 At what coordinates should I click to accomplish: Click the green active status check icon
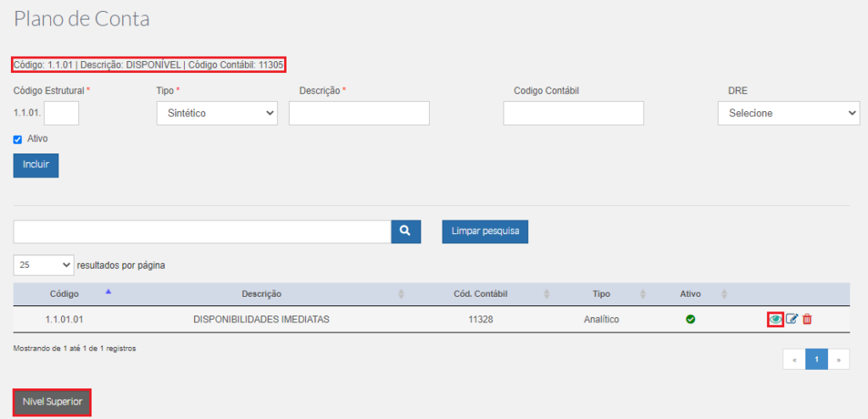click(690, 319)
